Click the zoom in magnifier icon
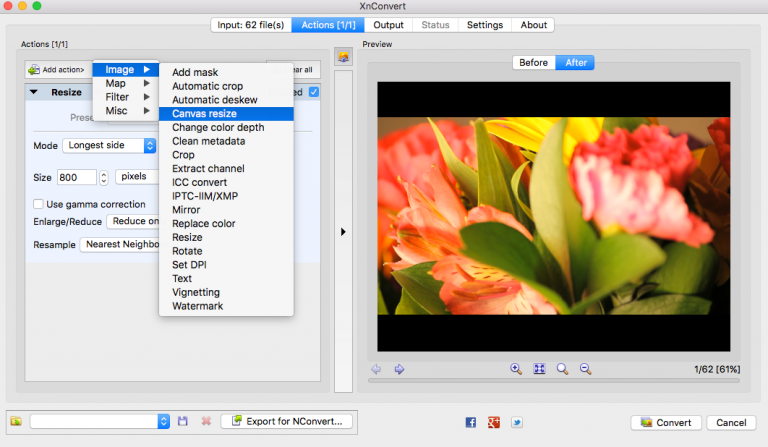This screenshot has width=768, height=447. [x=516, y=369]
